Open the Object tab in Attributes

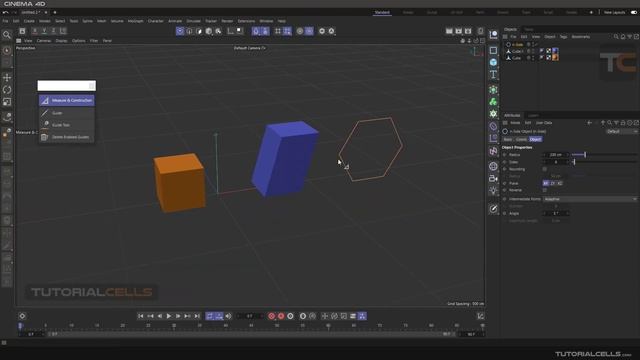tap(535, 139)
